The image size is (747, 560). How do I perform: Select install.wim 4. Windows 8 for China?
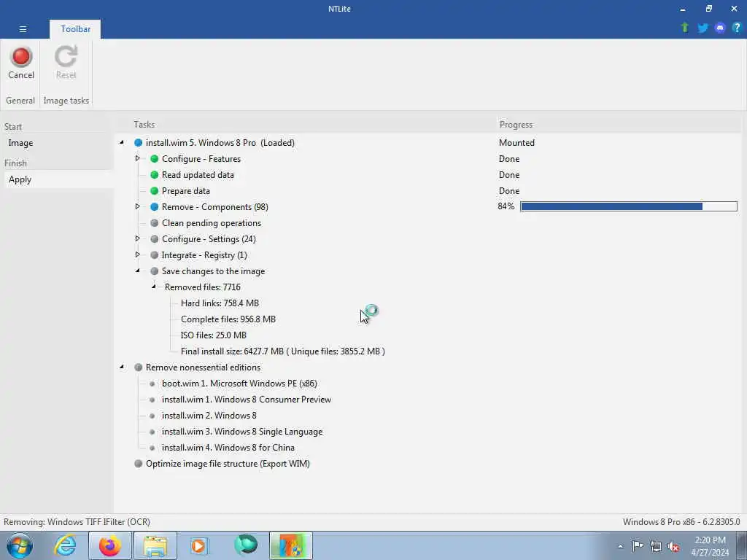(x=228, y=448)
